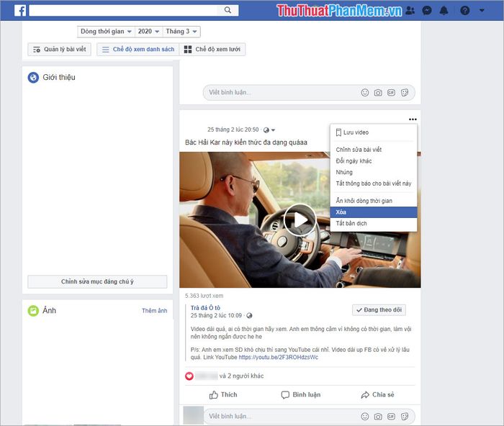Open GIF picker in upper comment box

(391, 93)
